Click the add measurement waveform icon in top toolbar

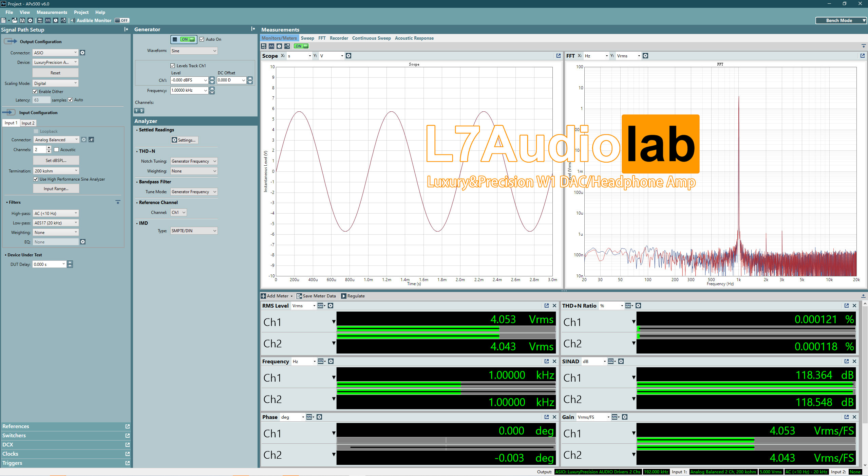point(63,20)
